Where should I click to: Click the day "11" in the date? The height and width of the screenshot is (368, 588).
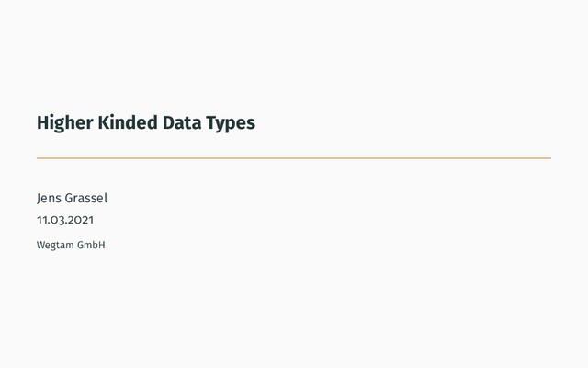41,220
